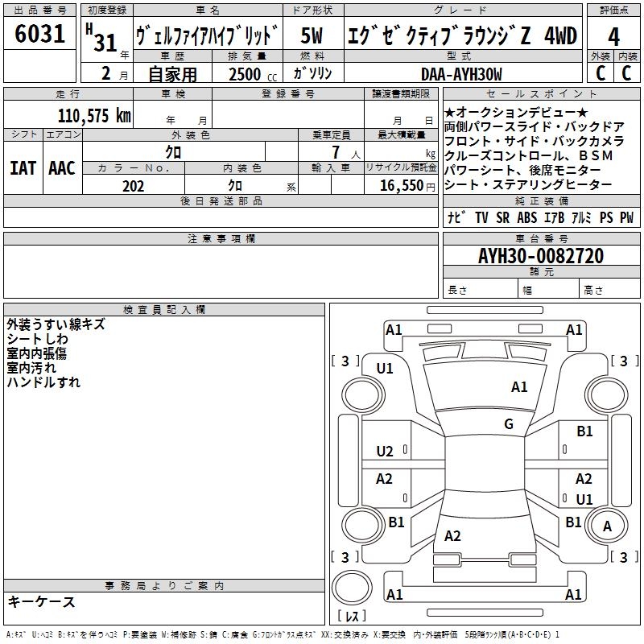Screen dimensions: 644x644
Task: Select the SR sunroof equipment code
Action: click(x=502, y=217)
